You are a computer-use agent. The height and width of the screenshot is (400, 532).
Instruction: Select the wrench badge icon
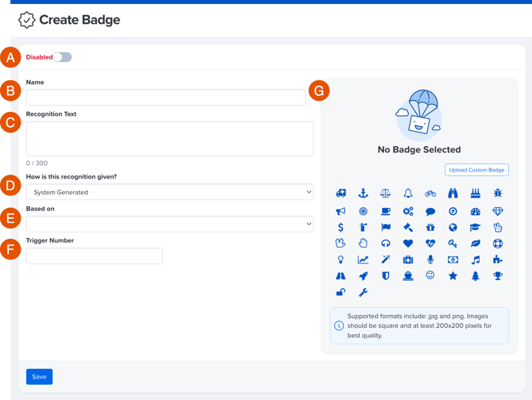(363, 293)
